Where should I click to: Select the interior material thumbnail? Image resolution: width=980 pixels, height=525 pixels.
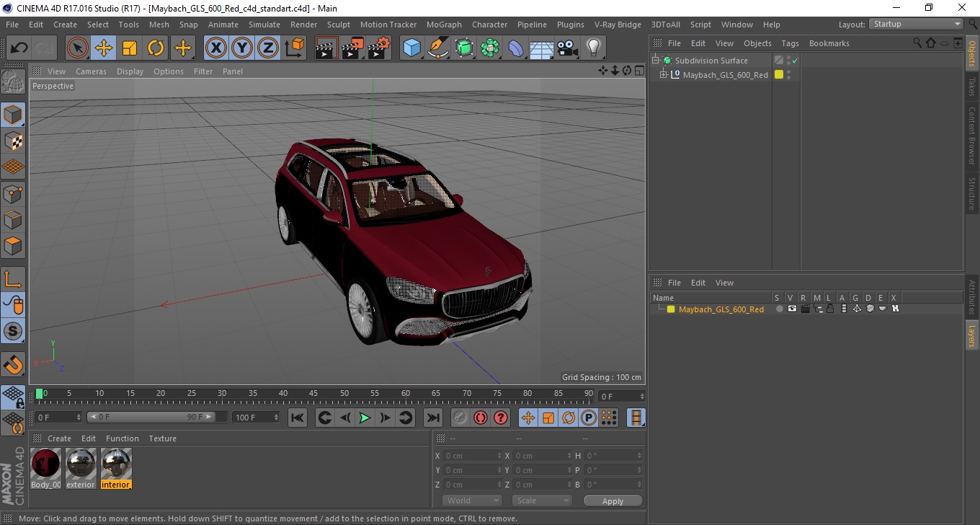click(116, 464)
